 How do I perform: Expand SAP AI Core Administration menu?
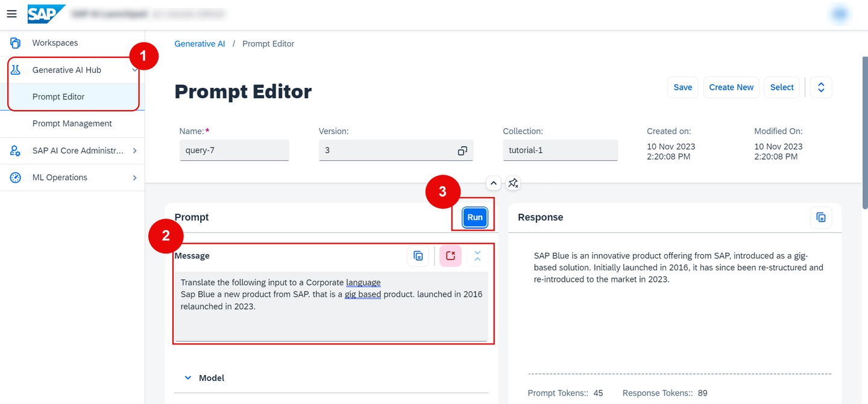[134, 151]
